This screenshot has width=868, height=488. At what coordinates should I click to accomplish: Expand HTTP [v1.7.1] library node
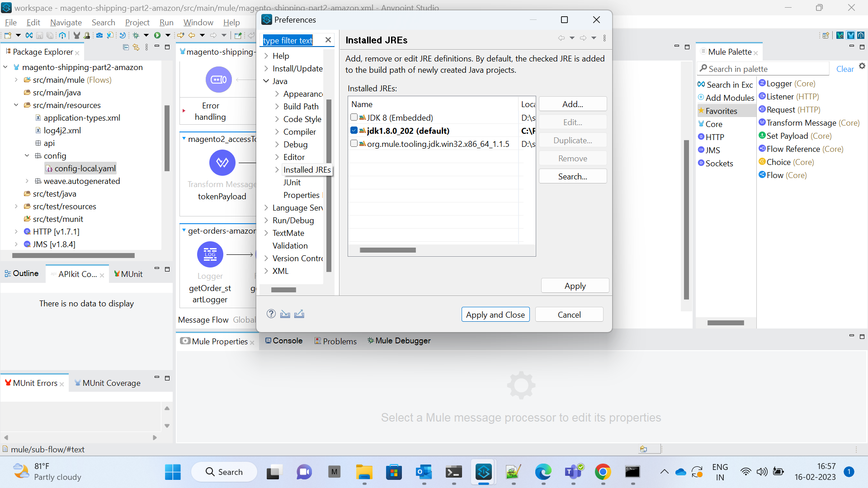coord(16,231)
